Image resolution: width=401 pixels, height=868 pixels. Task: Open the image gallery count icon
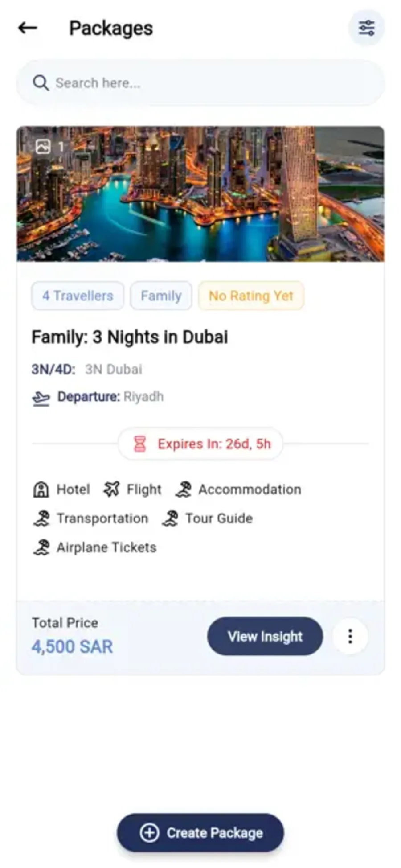tap(43, 146)
